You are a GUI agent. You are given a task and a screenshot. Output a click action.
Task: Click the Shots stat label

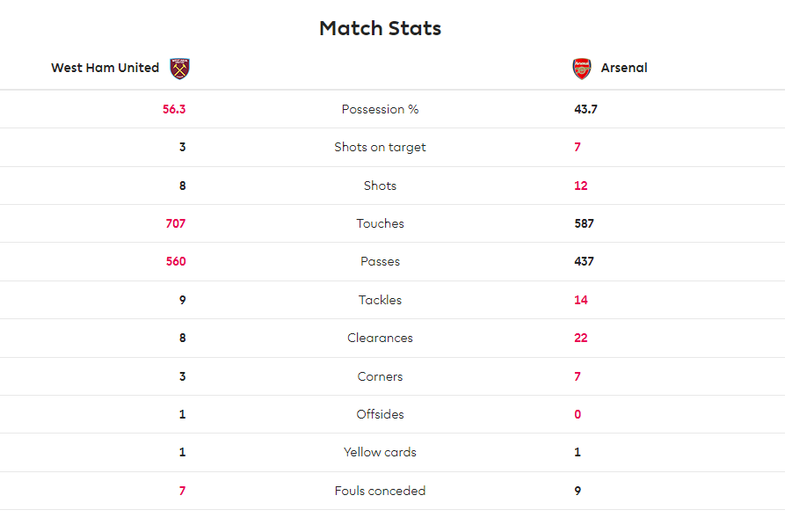tap(380, 186)
